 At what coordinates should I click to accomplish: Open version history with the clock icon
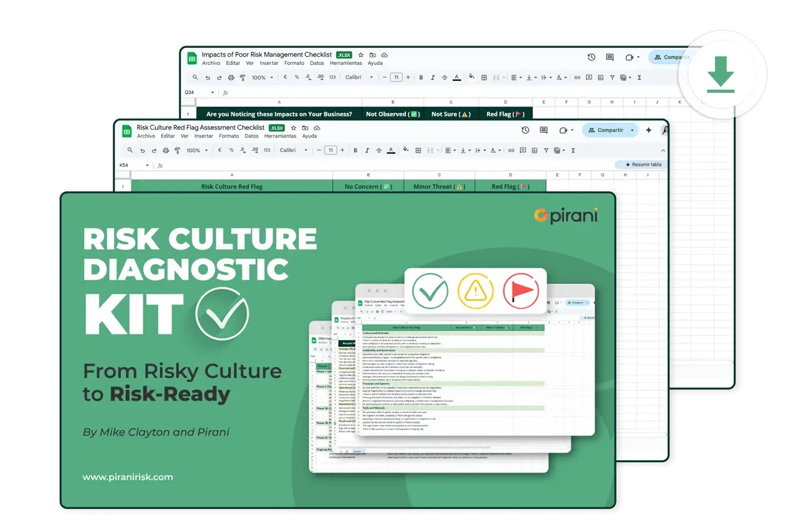click(x=525, y=130)
